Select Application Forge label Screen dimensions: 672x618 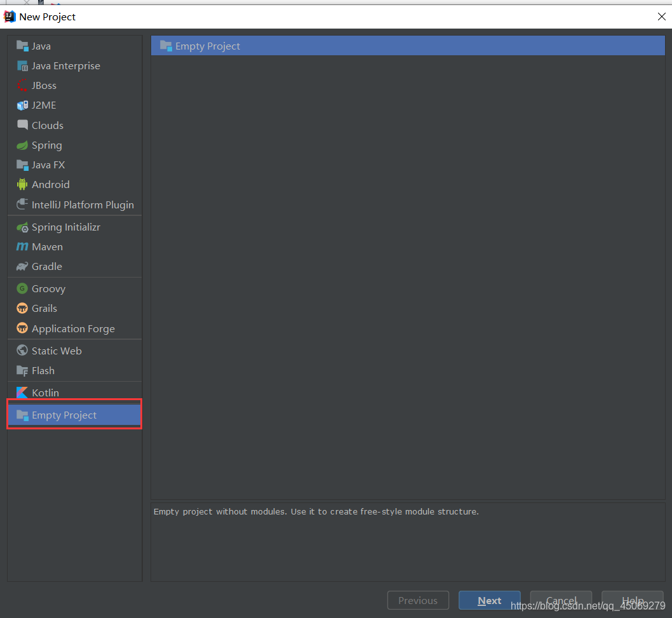[x=73, y=328]
